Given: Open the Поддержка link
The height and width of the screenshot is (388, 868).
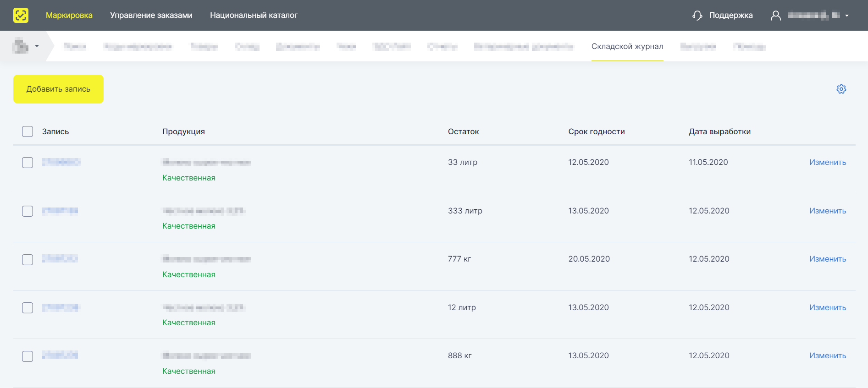Looking at the screenshot, I should point(731,15).
